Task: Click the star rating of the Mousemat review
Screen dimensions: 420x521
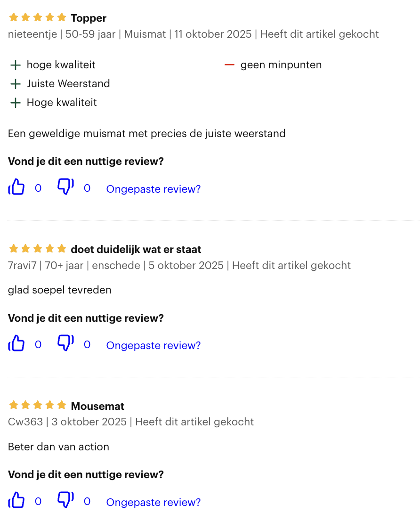Action: click(38, 405)
